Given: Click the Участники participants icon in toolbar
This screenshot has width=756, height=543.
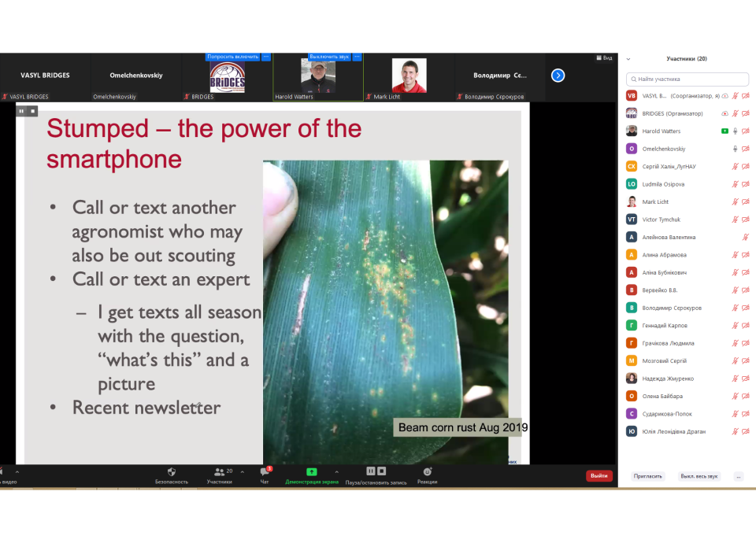Looking at the screenshot, I should (x=220, y=472).
